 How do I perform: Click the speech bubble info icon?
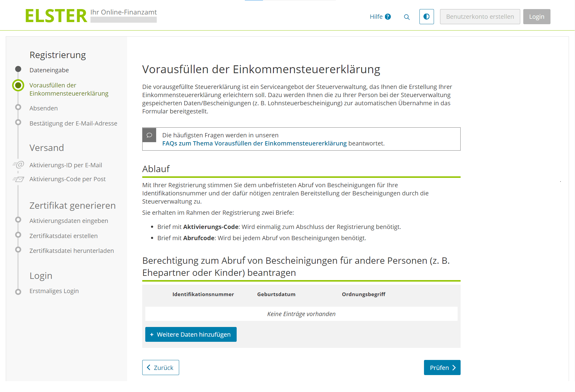tap(149, 135)
